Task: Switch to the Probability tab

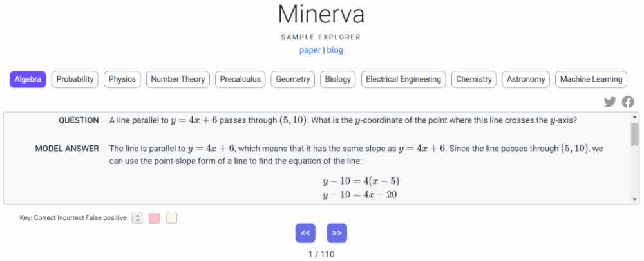Action: (x=75, y=80)
